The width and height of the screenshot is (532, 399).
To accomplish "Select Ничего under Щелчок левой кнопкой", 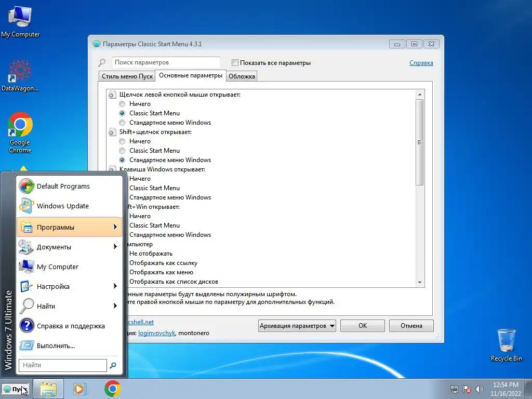I will [122, 104].
